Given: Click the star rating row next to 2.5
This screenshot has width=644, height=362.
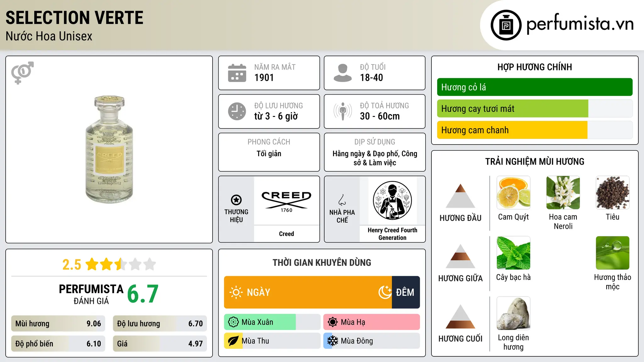Looking at the screenshot, I should 120,264.
